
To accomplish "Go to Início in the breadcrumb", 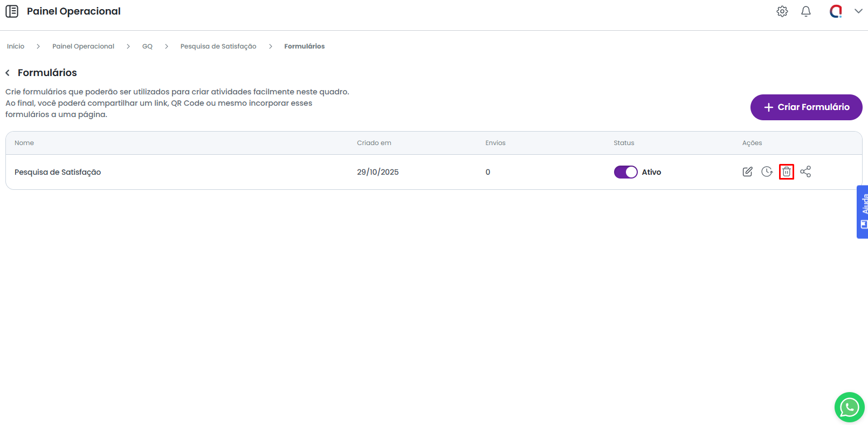I will [16, 46].
